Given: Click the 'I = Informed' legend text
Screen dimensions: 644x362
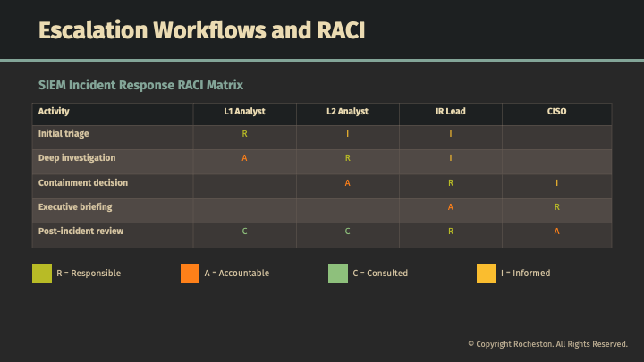Looking at the screenshot, I should (x=525, y=274).
